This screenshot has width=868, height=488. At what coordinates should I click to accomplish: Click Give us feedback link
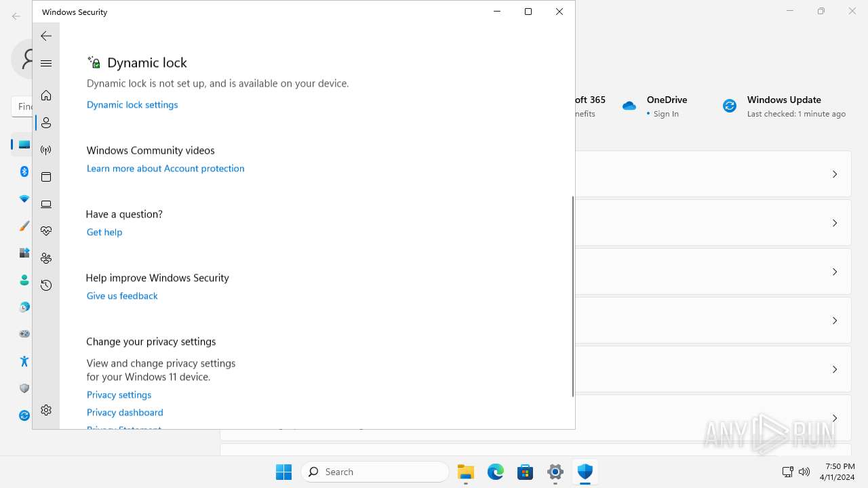click(x=122, y=296)
